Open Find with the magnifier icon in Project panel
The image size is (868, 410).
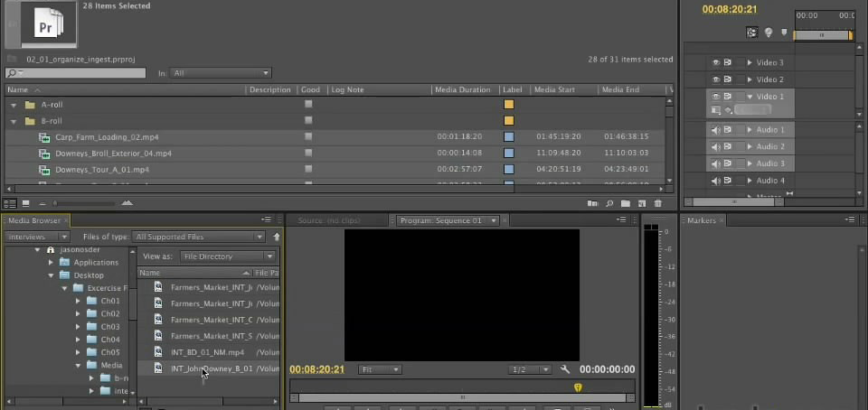610,203
